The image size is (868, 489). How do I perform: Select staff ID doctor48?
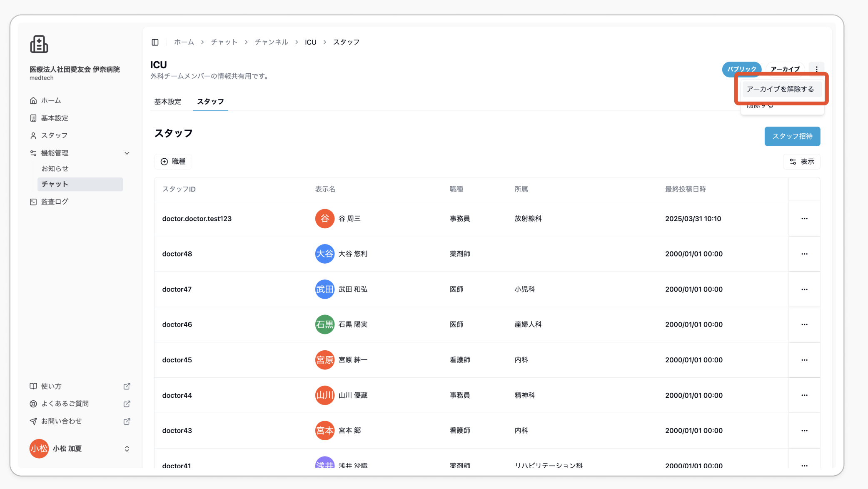177,254
